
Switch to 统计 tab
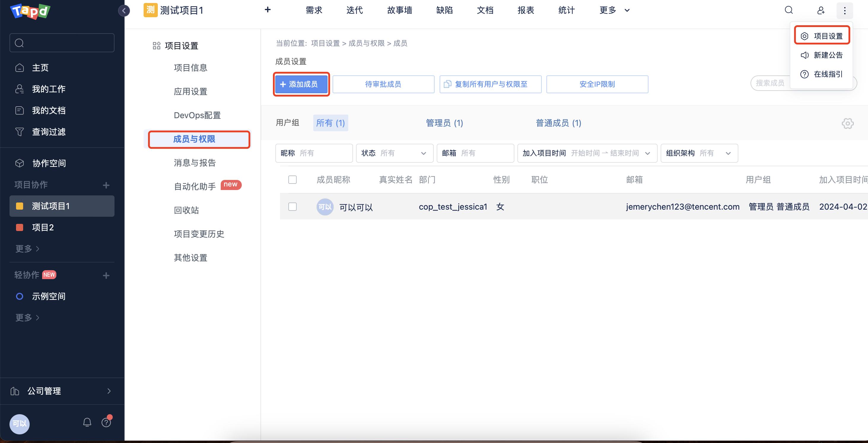[x=566, y=10]
